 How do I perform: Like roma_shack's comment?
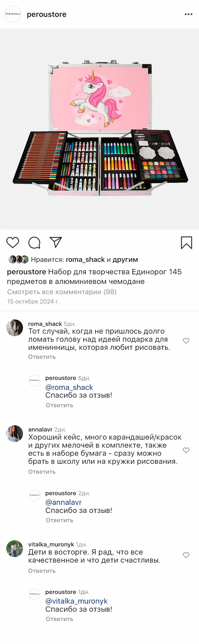point(186,341)
